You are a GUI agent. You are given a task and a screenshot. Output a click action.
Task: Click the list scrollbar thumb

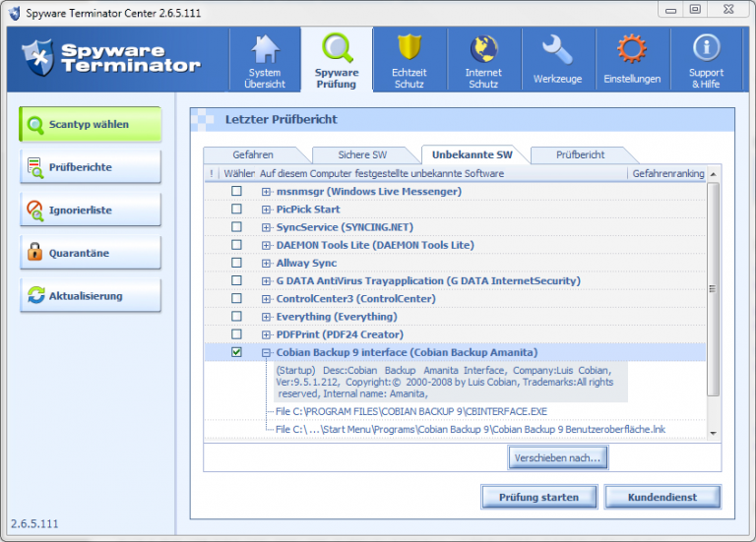point(713,289)
